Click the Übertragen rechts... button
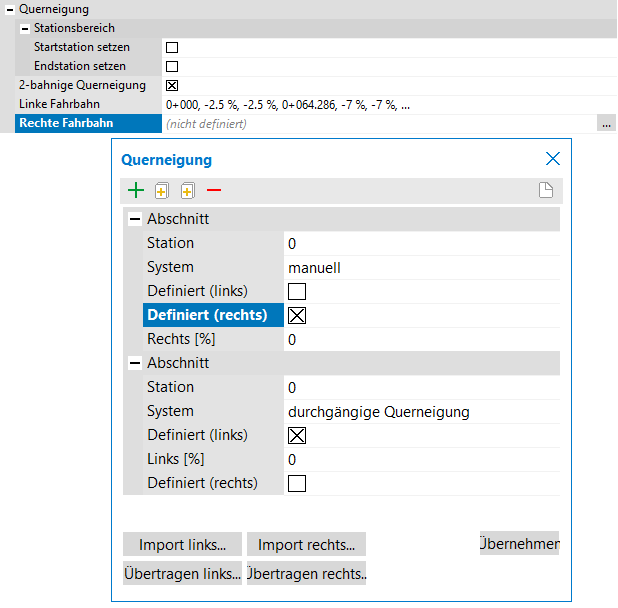618x608 pixels. [x=306, y=574]
